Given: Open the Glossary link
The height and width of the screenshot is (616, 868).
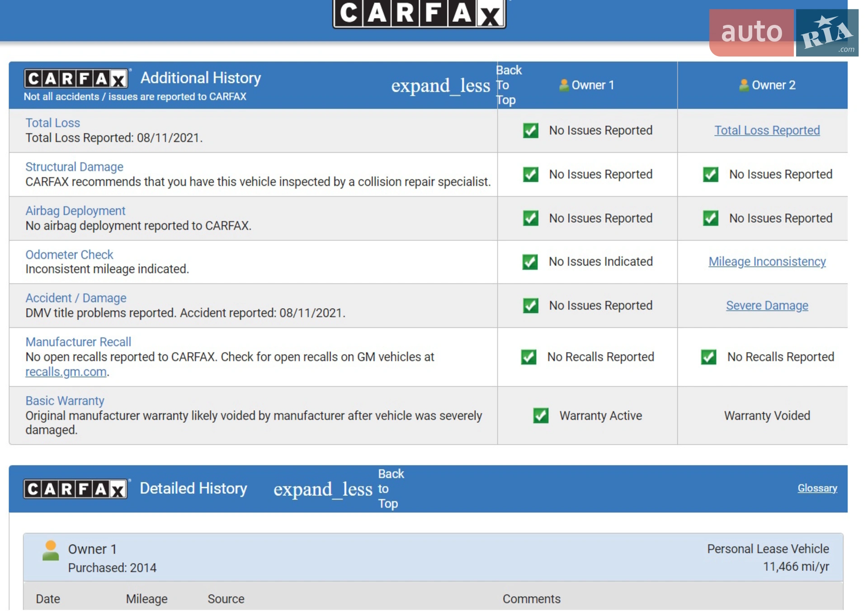Looking at the screenshot, I should pos(817,488).
